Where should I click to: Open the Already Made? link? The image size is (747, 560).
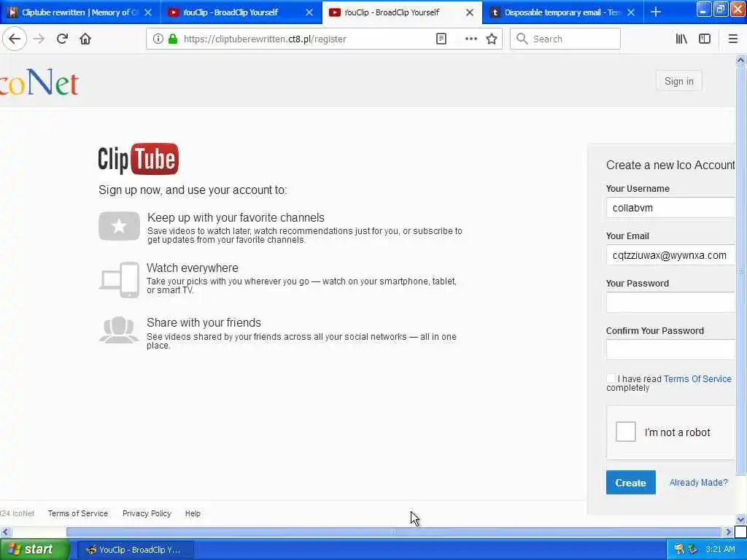pos(698,483)
